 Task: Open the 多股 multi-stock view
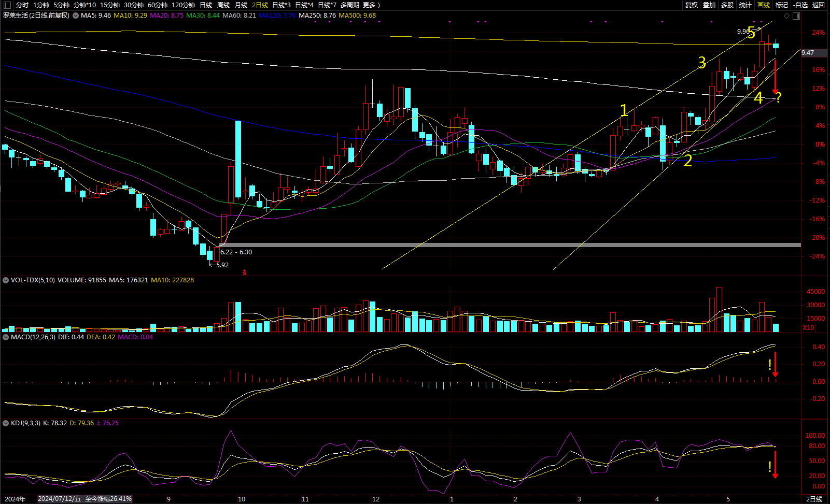click(x=727, y=5)
